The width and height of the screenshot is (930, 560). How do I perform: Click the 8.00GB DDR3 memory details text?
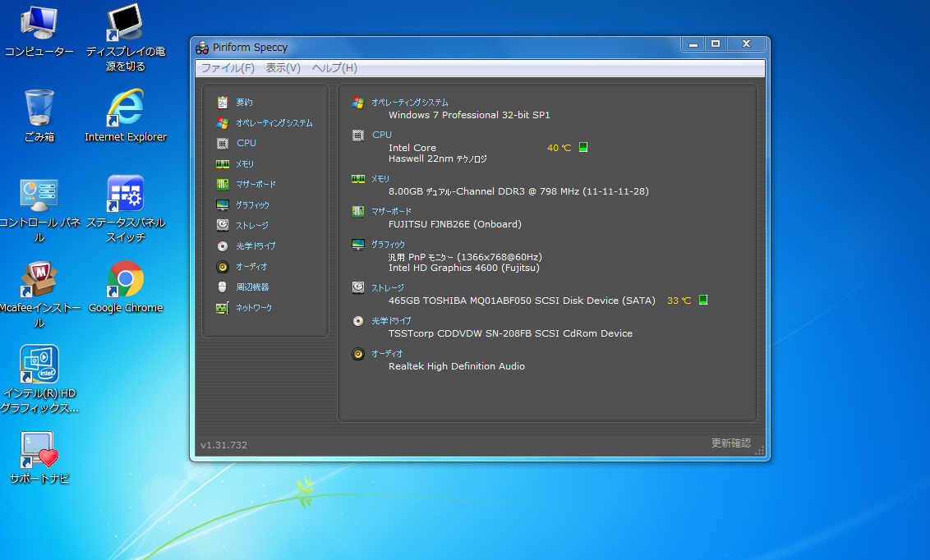click(518, 191)
